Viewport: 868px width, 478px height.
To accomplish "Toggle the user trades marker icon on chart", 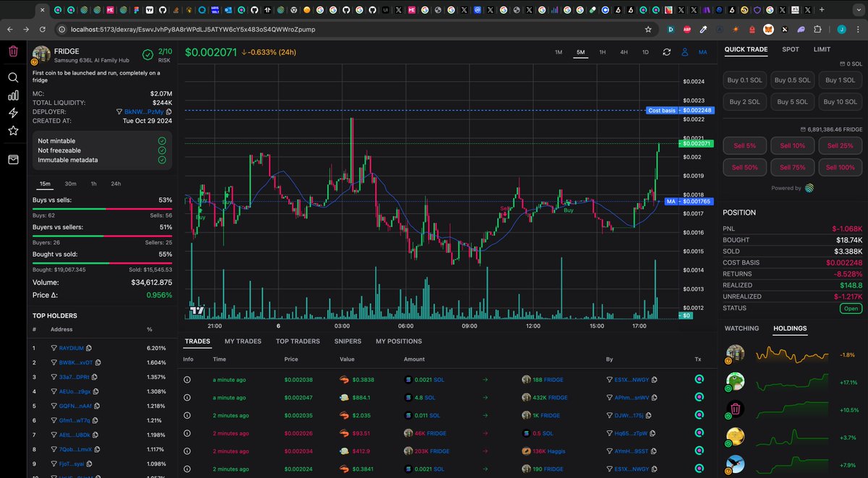I will coord(684,52).
